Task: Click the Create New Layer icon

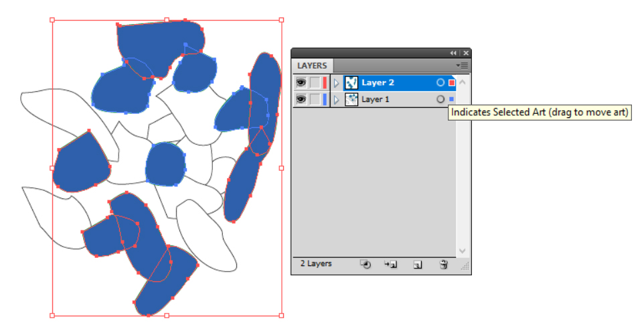Action: point(417,264)
